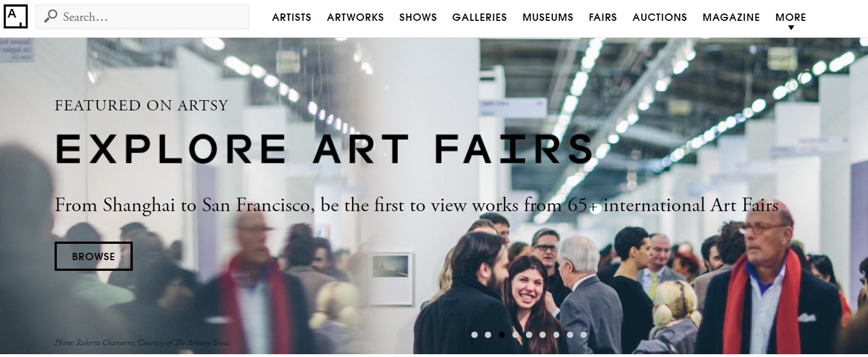Open the MAGAZINE link
Viewport: 868px width, 357px height.
coord(731,17)
